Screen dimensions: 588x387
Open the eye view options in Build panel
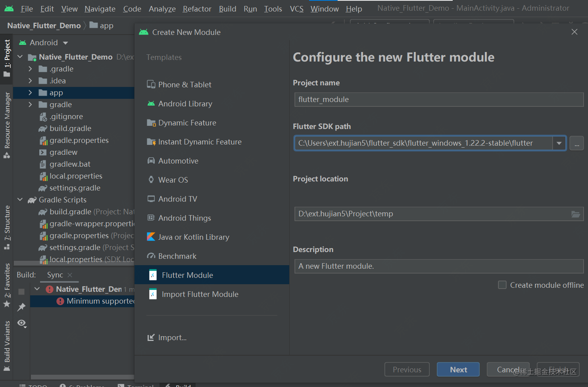(x=22, y=323)
